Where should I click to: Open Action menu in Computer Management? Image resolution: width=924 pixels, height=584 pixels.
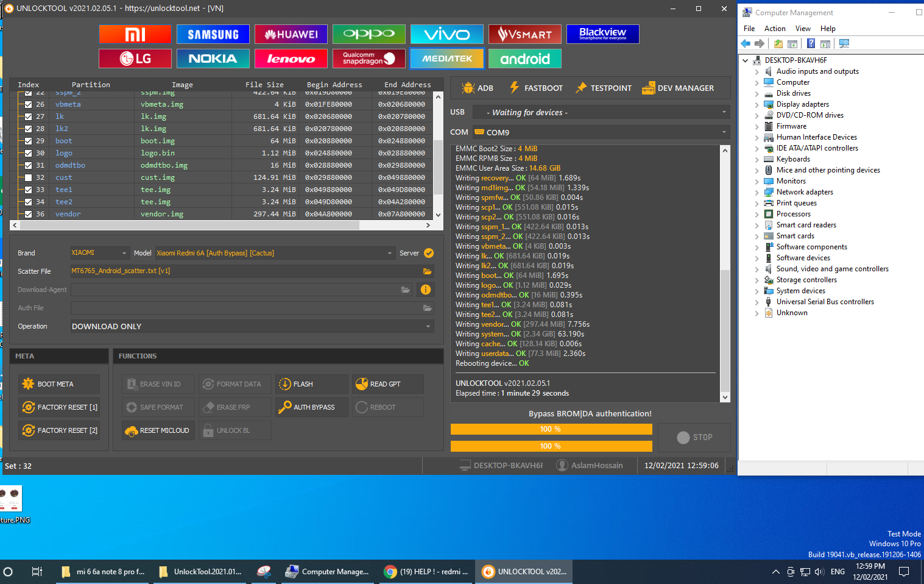coord(775,29)
